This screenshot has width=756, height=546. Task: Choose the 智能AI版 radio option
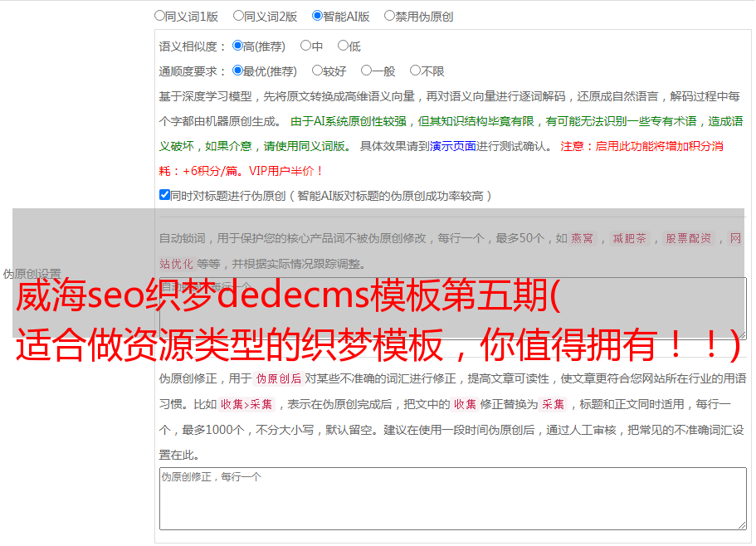tap(317, 16)
